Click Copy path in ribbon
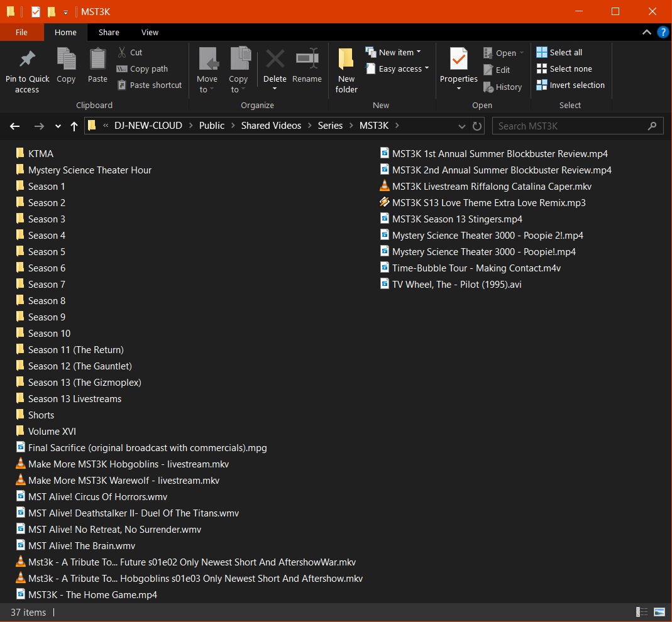This screenshot has width=672, height=622. (142, 68)
